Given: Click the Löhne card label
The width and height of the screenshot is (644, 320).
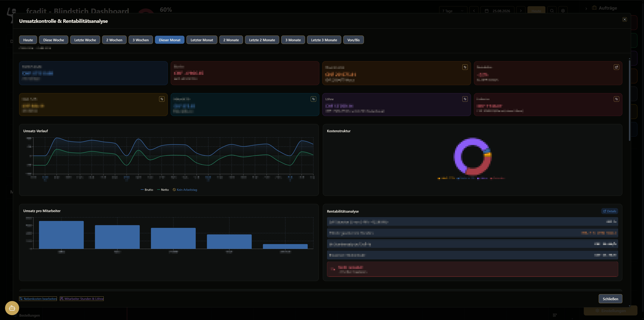Looking at the screenshot, I should point(330,99).
